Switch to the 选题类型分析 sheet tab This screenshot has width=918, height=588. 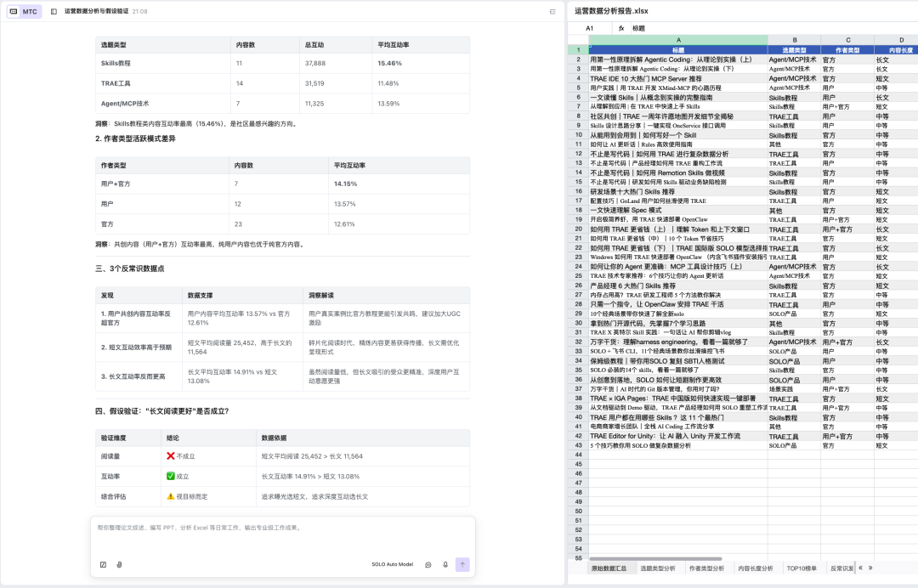click(x=657, y=568)
